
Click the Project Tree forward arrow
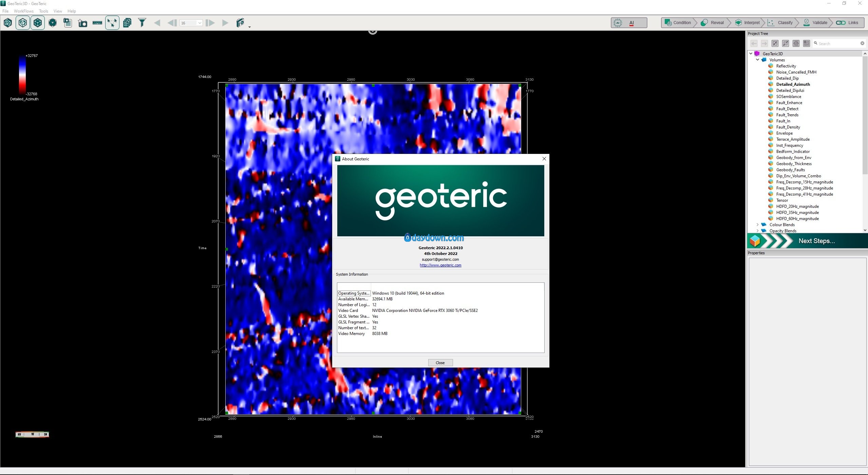tap(765, 43)
